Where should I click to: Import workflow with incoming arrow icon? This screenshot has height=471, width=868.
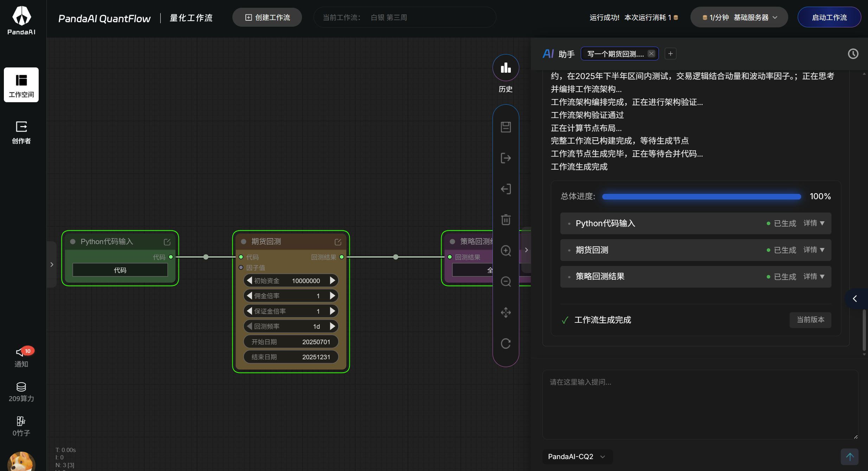(x=506, y=189)
